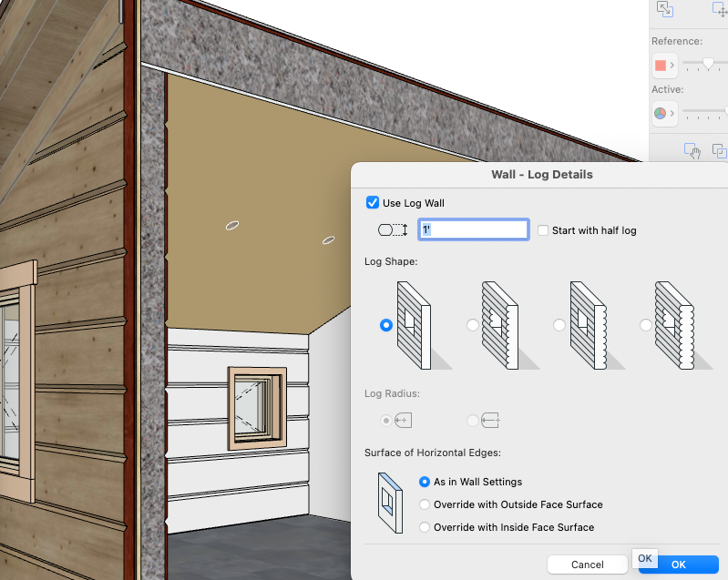The image size is (728, 580).
Task: Click the log height dimension icon
Action: (x=393, y=229)
